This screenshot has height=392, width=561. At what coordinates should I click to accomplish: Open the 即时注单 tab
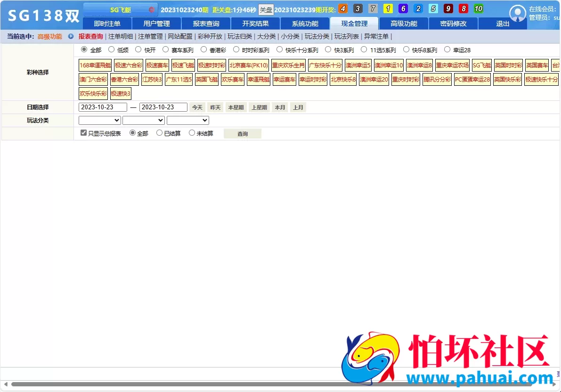[107, 24]
